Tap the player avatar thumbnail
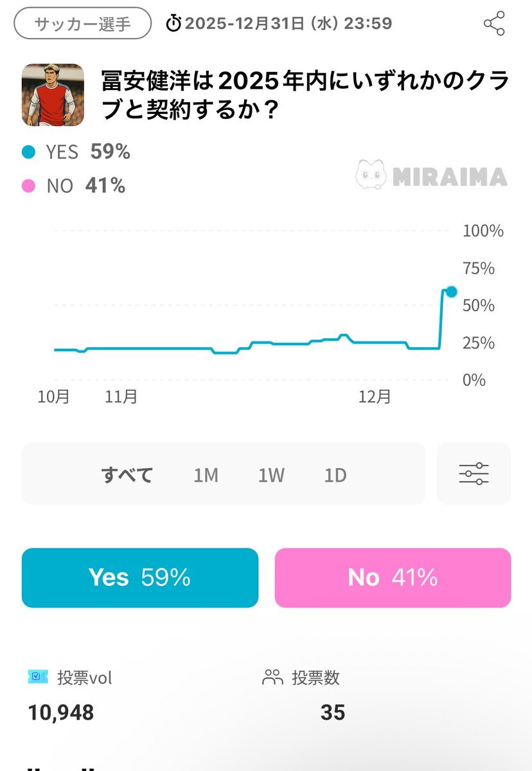The width and height of the screenshot is (532, 771). [53, 95]
